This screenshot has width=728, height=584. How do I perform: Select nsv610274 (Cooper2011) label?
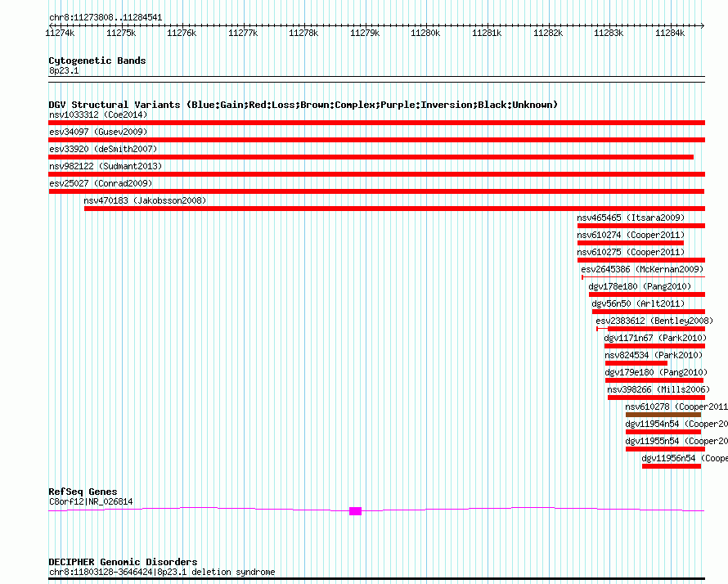(631, 235)
